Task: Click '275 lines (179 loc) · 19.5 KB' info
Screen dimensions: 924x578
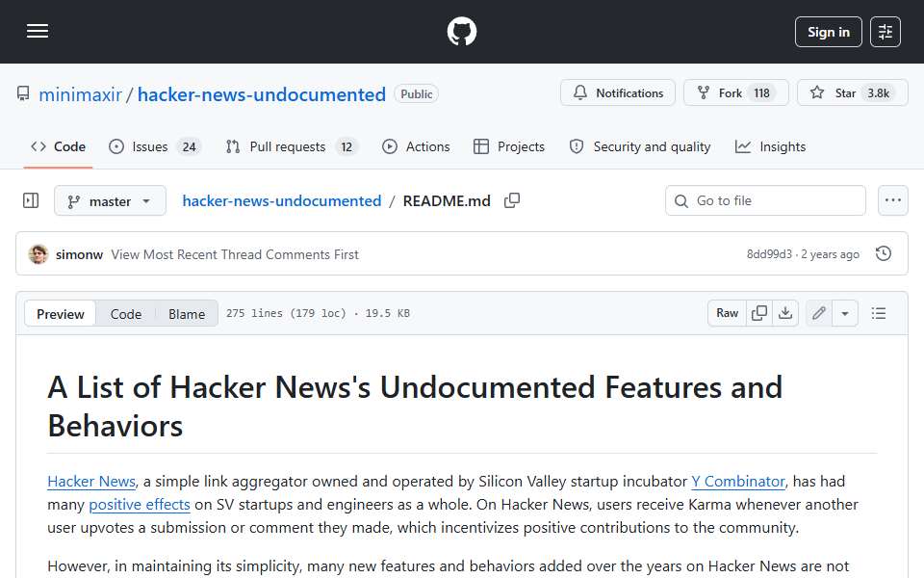Action: 318,313
